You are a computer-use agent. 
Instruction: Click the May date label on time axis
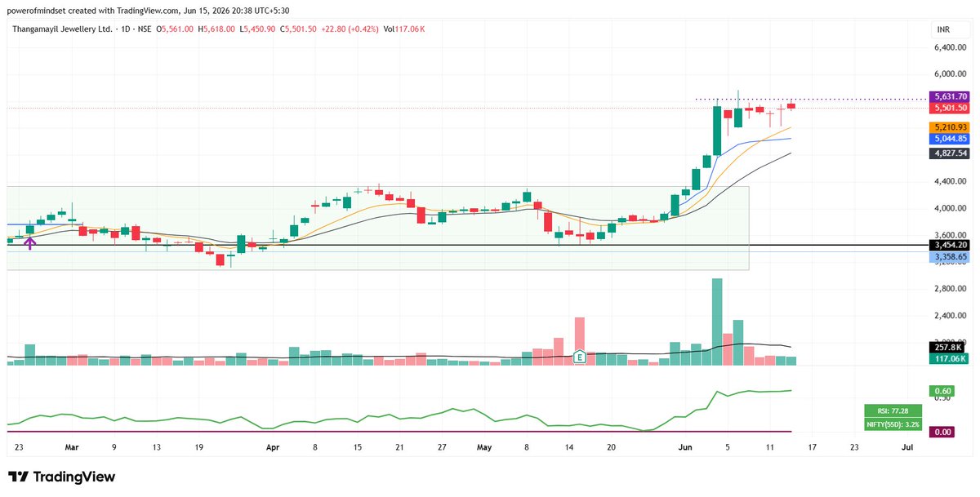(x=484, y=447)
